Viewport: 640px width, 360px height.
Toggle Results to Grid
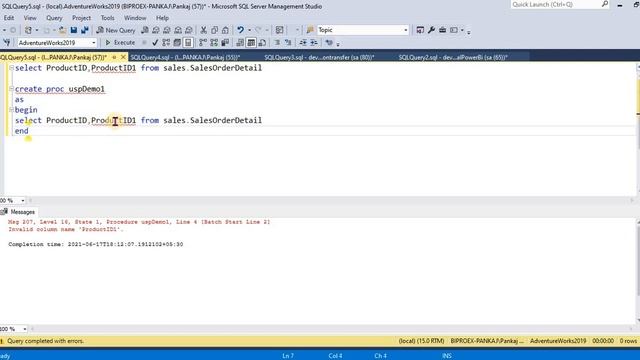[x=251, y=42]
